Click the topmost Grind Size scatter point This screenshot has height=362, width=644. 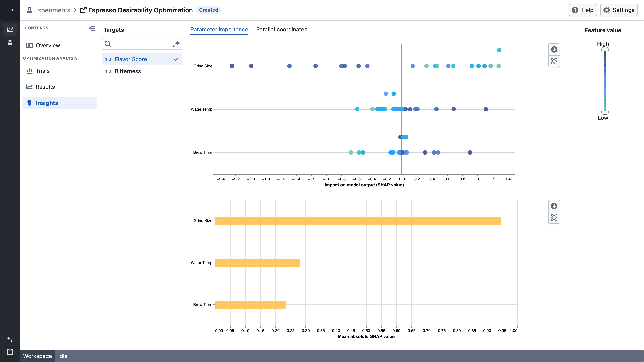(x=499, y=50)
